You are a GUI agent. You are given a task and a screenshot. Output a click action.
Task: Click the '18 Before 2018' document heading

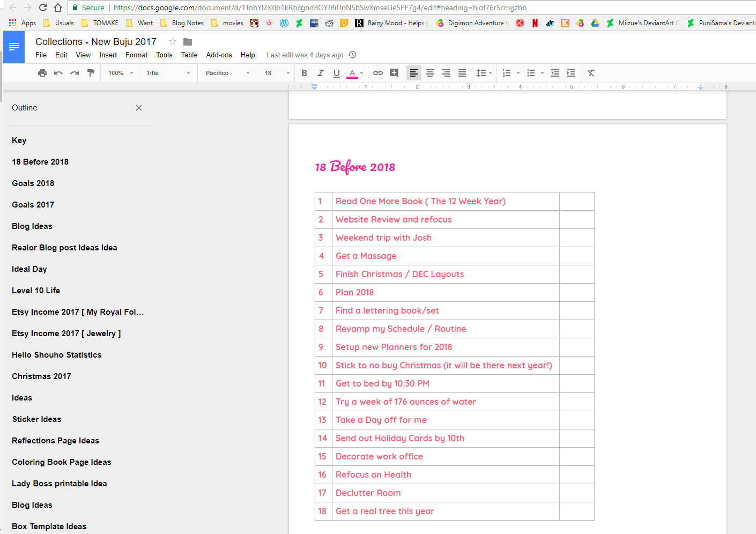355,167
